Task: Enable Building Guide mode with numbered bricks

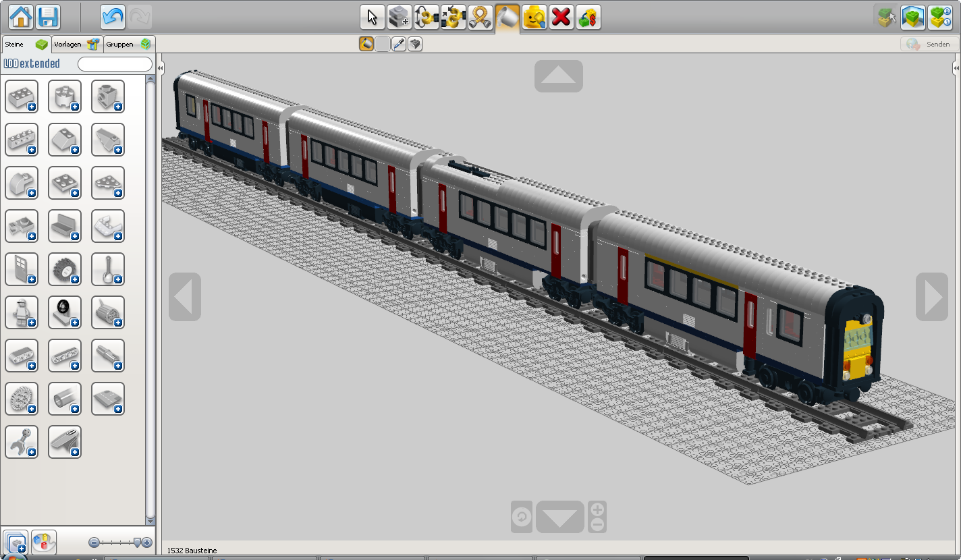Action: (x=939, y=17)
